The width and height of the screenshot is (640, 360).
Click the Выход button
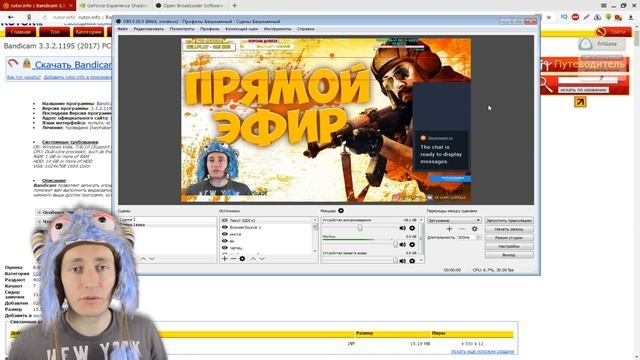(x=509, y=255)
